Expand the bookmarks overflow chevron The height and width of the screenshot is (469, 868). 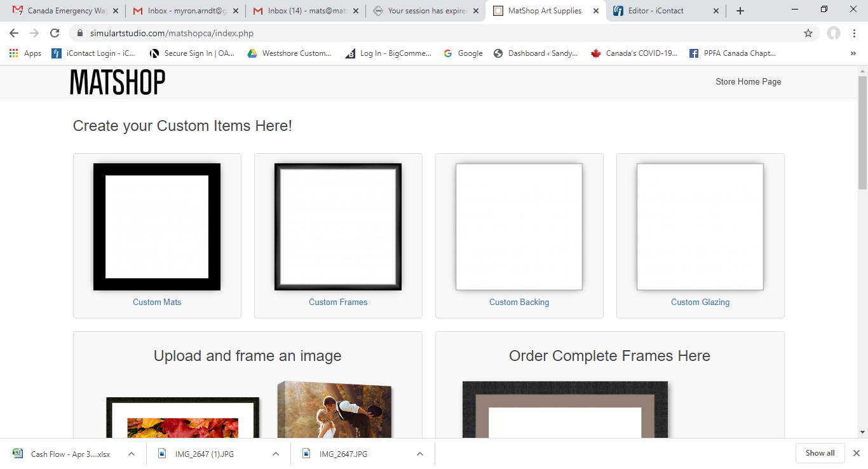click(x=853, y=53)
